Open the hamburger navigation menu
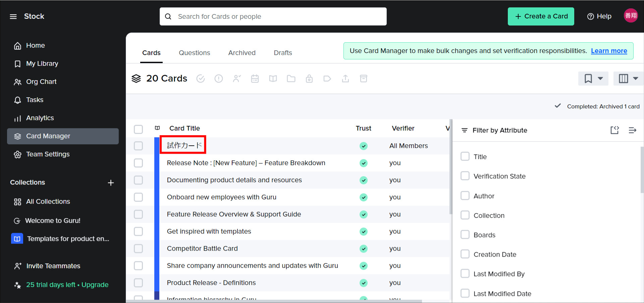The width and height of the screenshot is (644, 303). click(13, 16)
